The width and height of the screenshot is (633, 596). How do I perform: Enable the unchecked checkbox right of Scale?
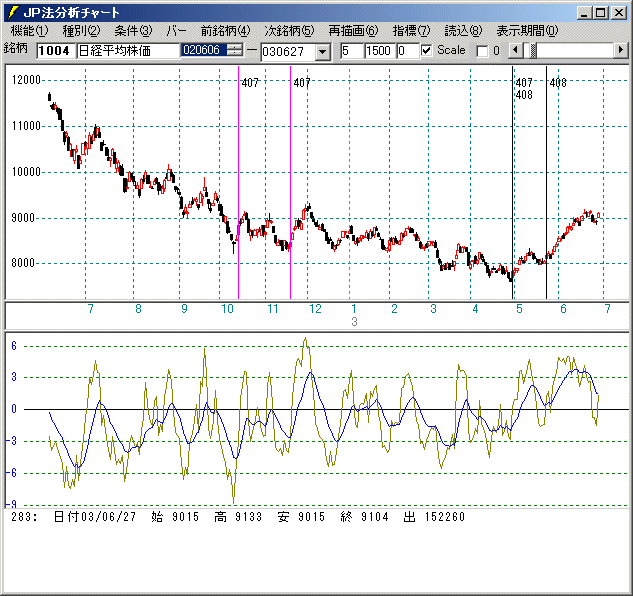pos(482,50)
